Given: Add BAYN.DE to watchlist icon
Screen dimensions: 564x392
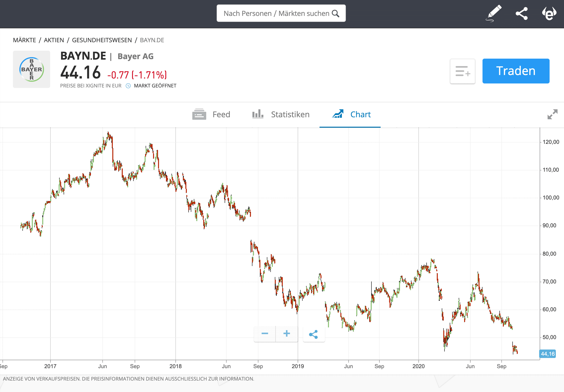Looking at the screenshot, I should tap(463, 71).
